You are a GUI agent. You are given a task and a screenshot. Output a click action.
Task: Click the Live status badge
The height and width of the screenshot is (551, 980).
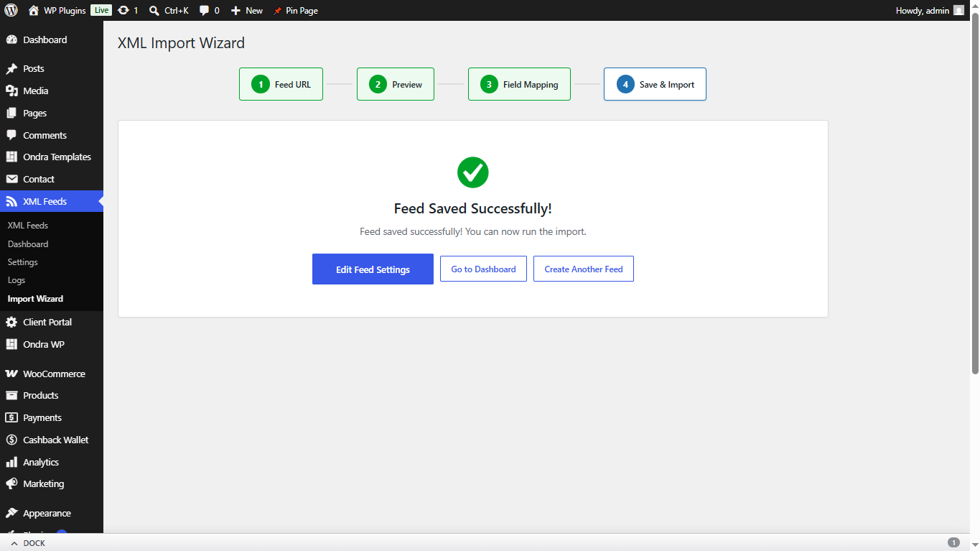[101, 10]
